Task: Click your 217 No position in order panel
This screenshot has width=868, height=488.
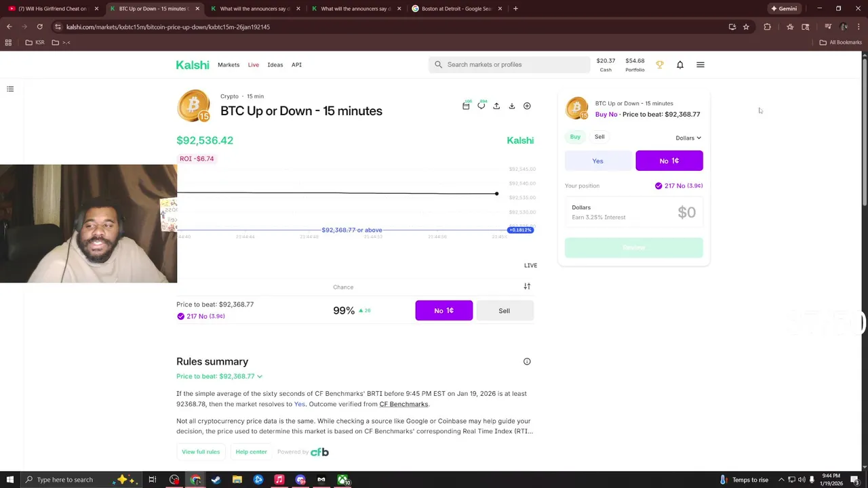Action: 679,186
